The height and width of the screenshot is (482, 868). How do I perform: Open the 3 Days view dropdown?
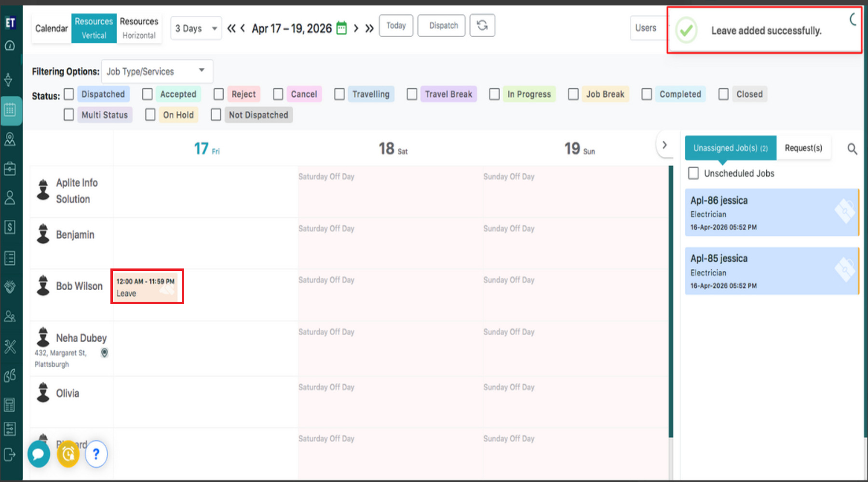[x=196, y=28]
